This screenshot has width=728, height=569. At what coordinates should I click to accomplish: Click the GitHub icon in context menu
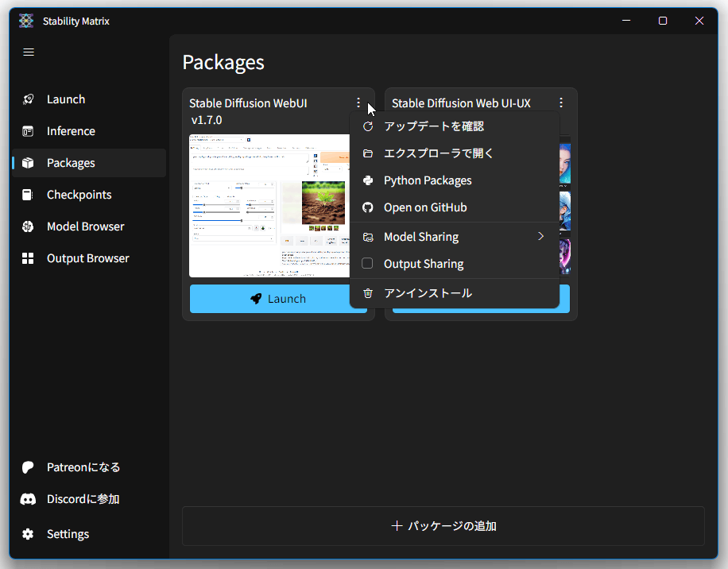click(368, 207)
